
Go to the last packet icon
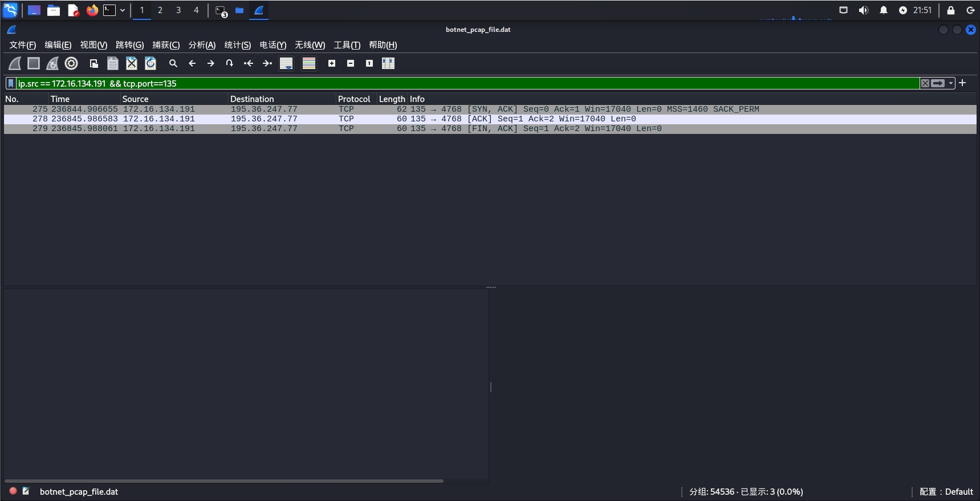coord(267,63)
